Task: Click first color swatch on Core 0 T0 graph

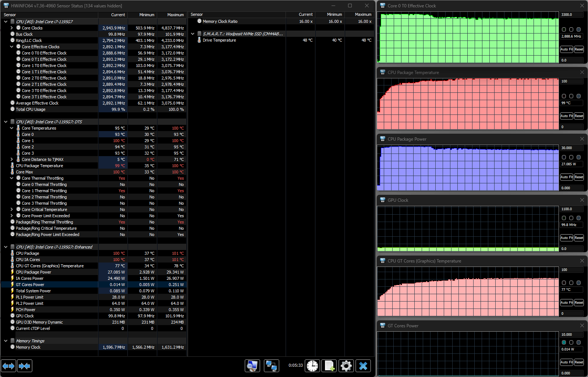Action: tap(564, 29)
